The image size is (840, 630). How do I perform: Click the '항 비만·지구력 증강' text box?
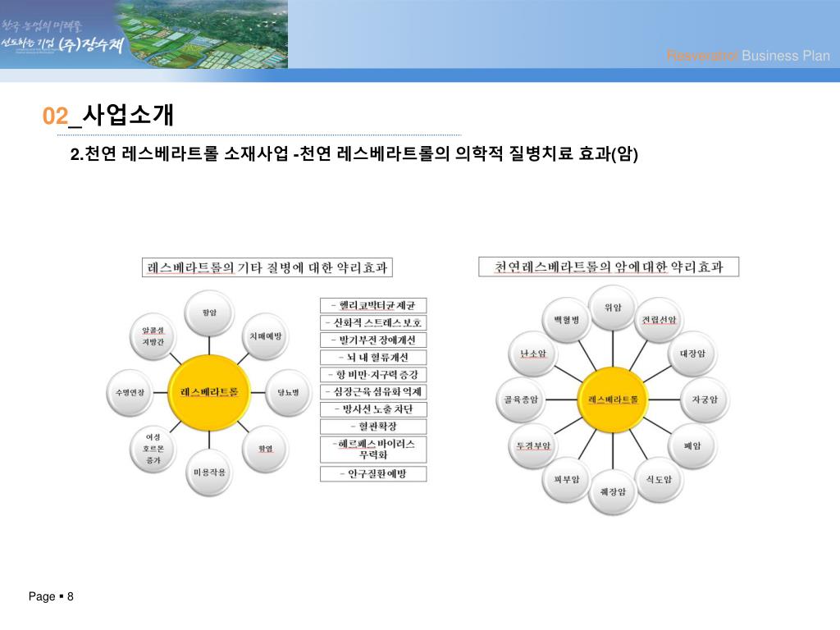coord(373,374)
